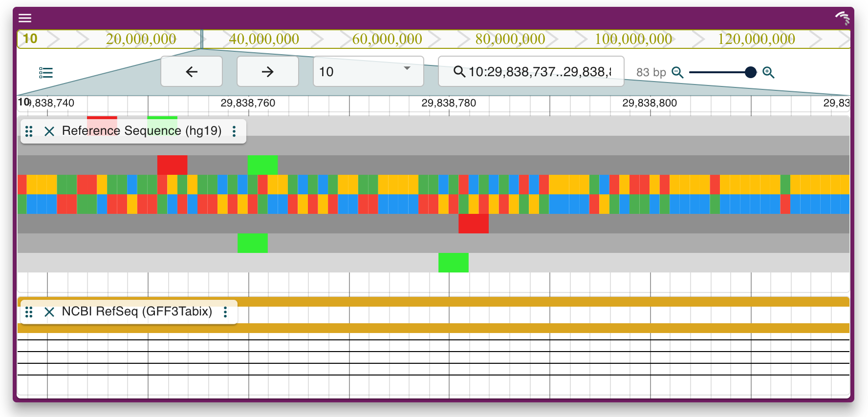Open the hamburger main menu
Viewport: 868px width, 417px height.
click(25, 18)
